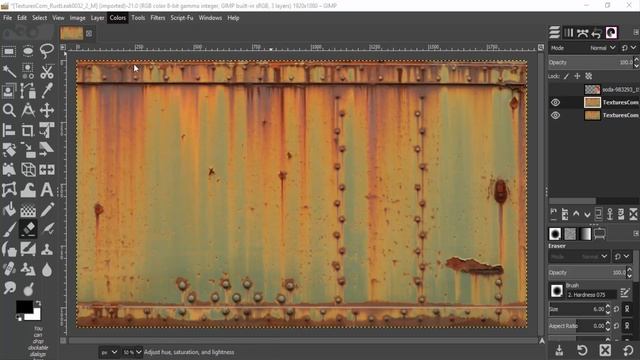
Task: Open the Windows menu
Action: point(210,18)
